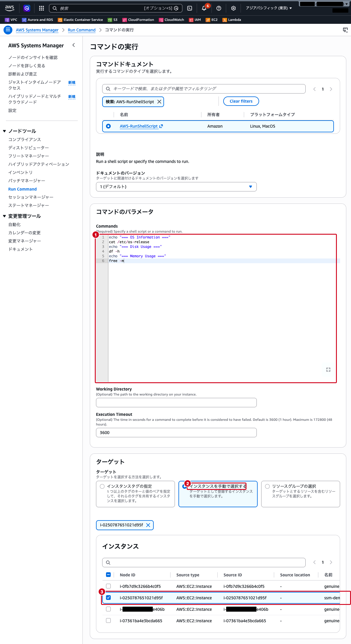
Task: Select the AWS-RunShellScript document radio
Action: coord(108,126)
